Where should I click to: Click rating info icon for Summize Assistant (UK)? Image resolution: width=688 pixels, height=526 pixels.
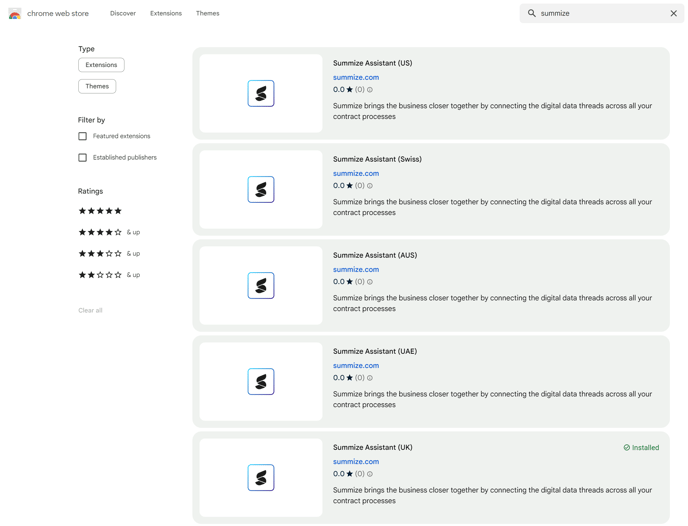[x=370, y=474]
